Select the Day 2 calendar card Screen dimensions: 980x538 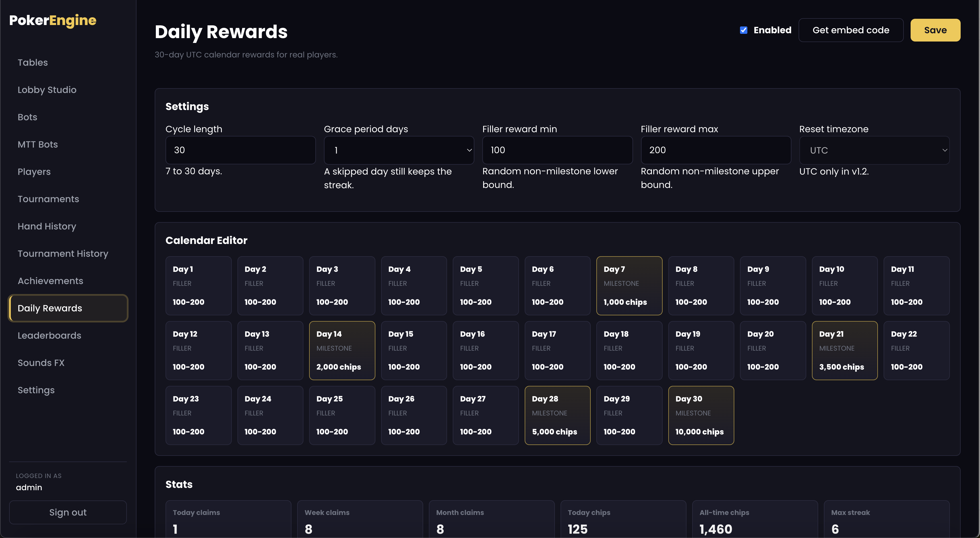click(270, 286)
